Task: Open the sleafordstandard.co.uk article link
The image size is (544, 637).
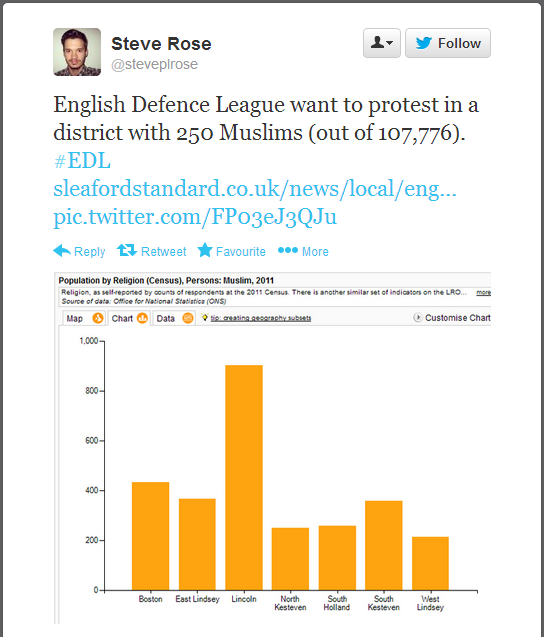Action: point(255,188)
